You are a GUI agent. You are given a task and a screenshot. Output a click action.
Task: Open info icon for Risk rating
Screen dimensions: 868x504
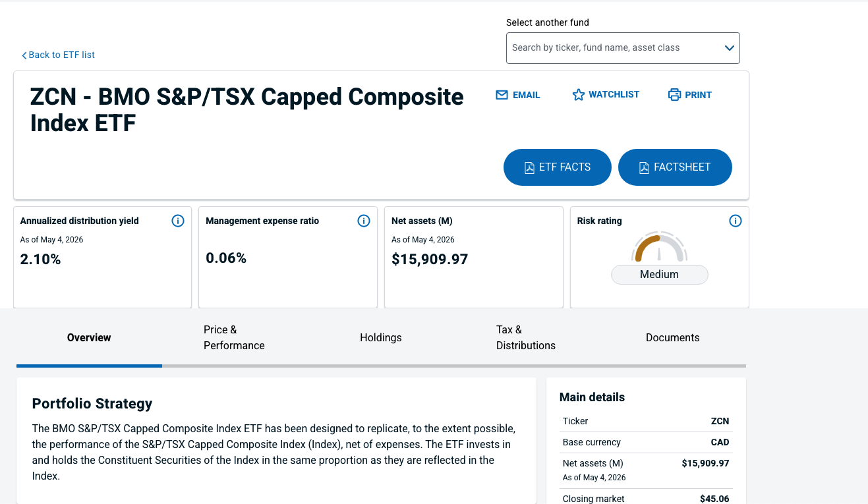click(736, 221)
